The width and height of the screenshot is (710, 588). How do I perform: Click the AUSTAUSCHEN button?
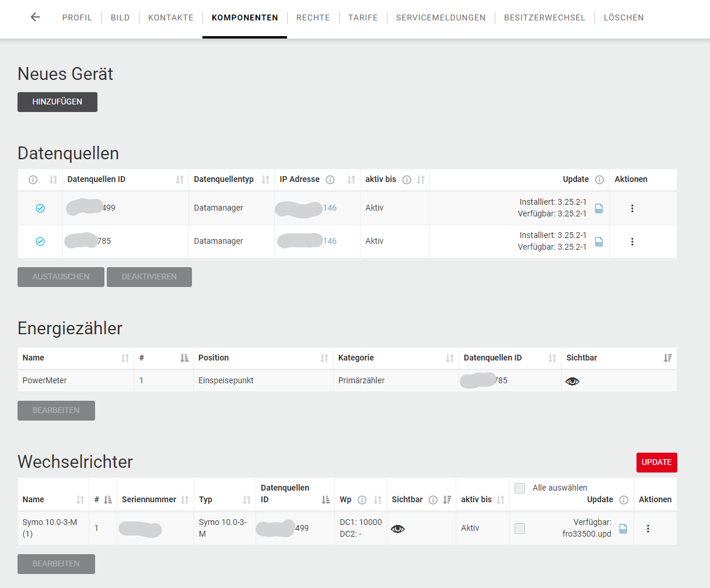[61, 277]
